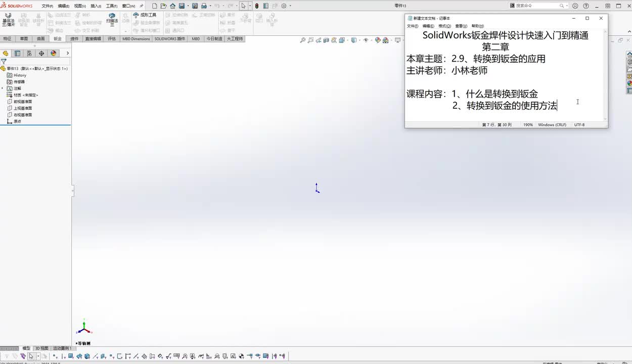
Task: Click the Open file icon
Action: click(164, 6)
